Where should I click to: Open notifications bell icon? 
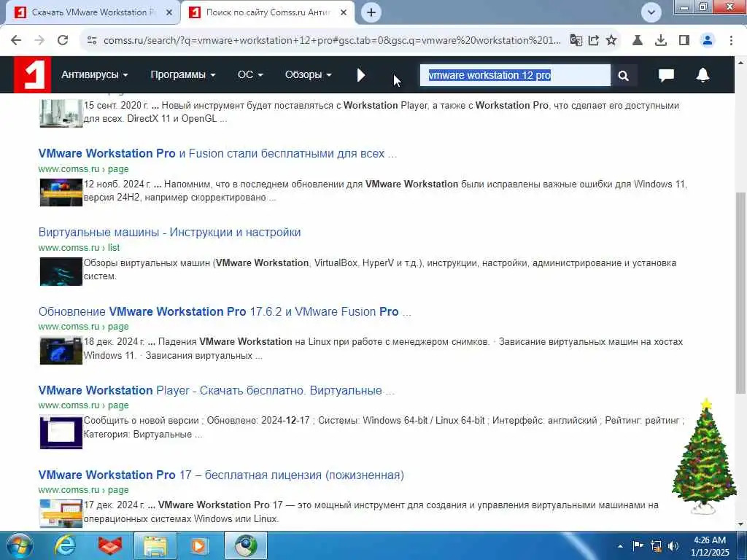click(703, 75)
